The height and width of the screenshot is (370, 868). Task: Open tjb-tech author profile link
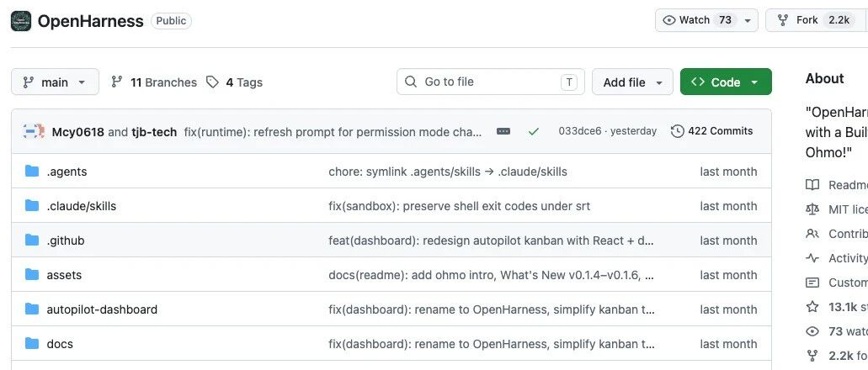154,132
